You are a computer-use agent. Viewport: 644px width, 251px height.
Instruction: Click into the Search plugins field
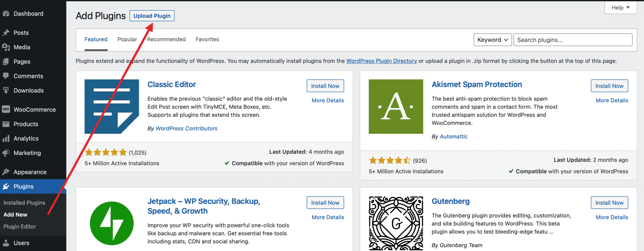(x=573, y=40)
